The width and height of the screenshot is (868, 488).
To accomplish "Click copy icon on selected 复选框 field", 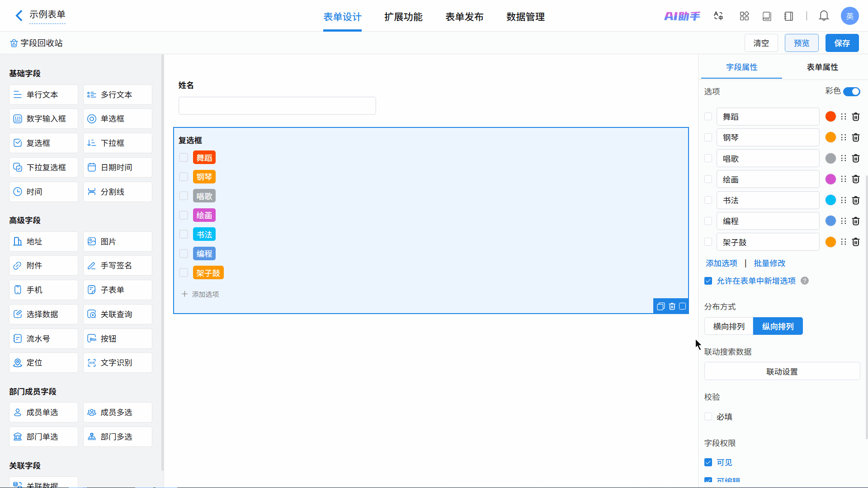I will coord(660,306).
